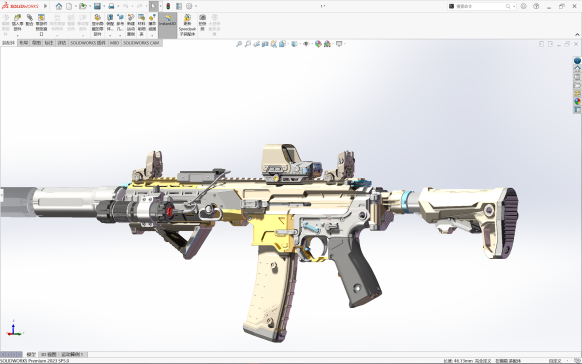
Task: Activate the Select cursor tool
Action: click(154, 6)
